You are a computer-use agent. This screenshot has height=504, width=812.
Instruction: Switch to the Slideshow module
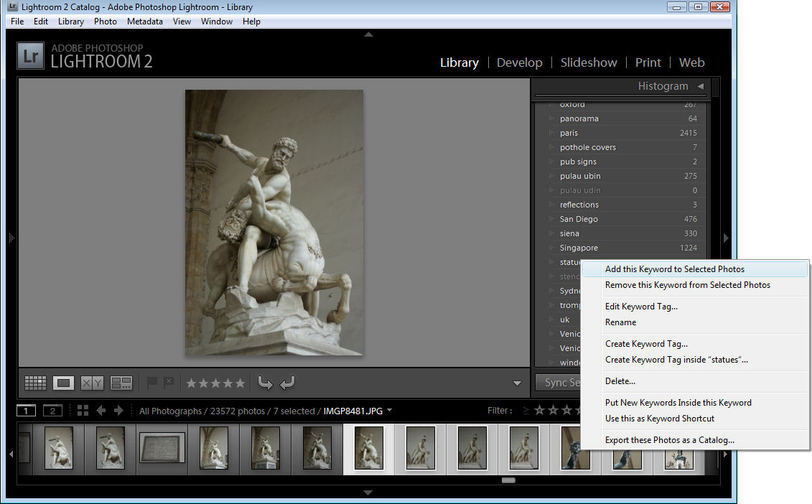589,62
